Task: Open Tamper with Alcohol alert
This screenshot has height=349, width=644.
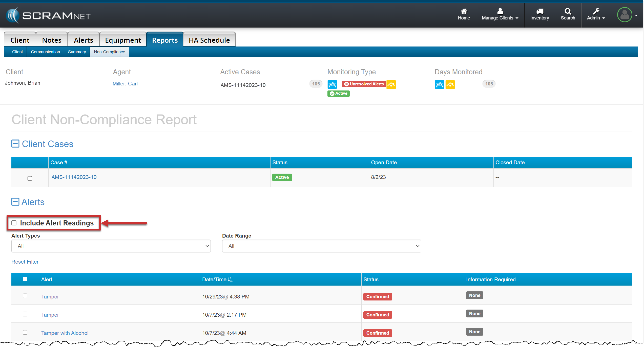Action: 65,333
